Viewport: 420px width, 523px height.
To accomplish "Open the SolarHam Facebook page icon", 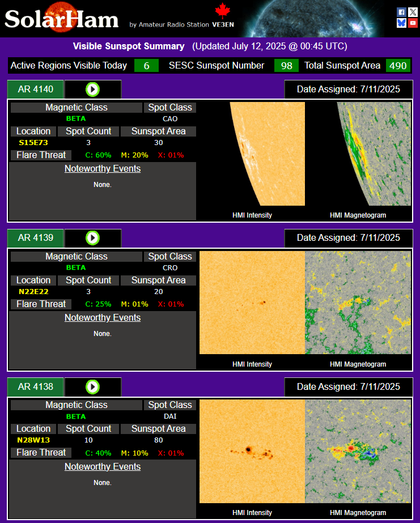I will (401, 12).
